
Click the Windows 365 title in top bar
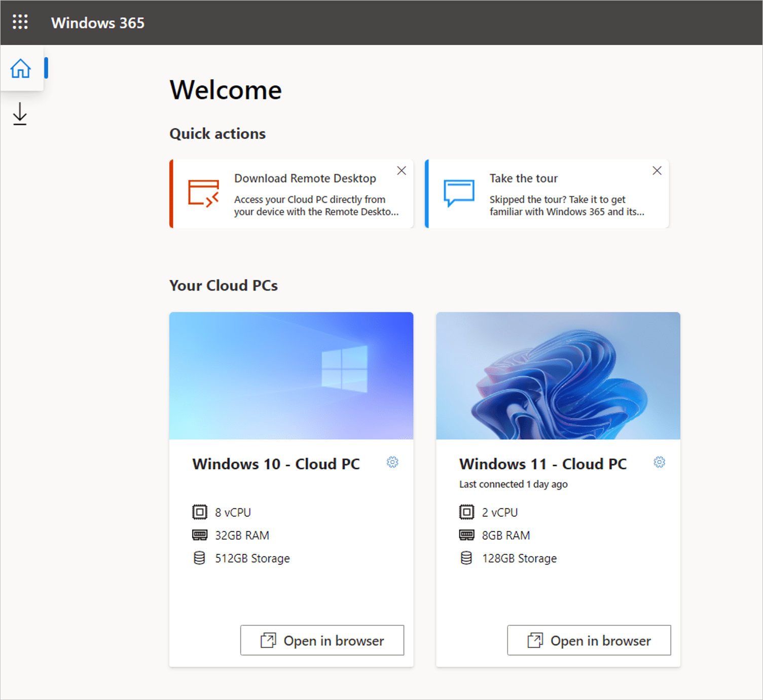[98, 22]
